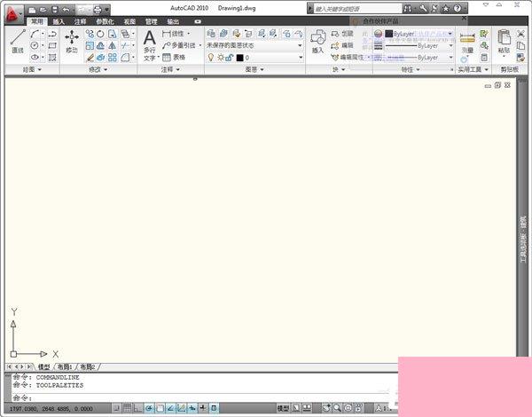This screenshot has width=532, height=417.
Task: Click the Undo arrow in quick access toolbar
Action: [x=66, y=10]
